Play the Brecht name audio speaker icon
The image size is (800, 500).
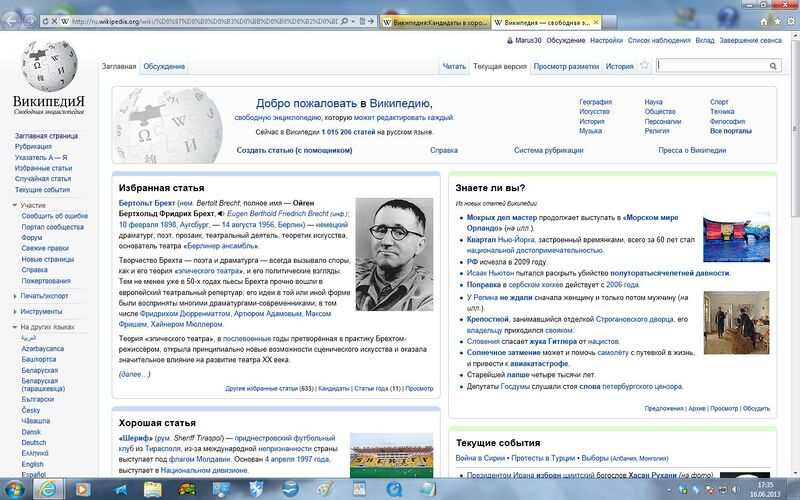[221, 214]
